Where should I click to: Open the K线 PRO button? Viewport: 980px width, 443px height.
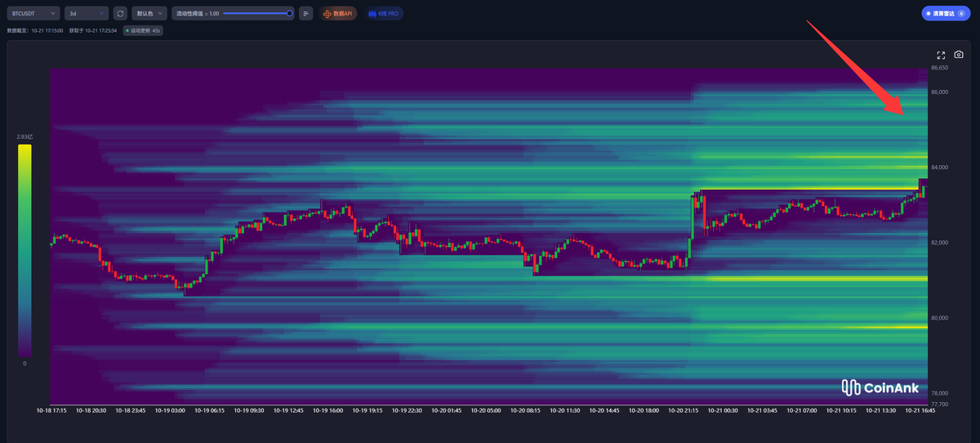click(x=384, y=13)
